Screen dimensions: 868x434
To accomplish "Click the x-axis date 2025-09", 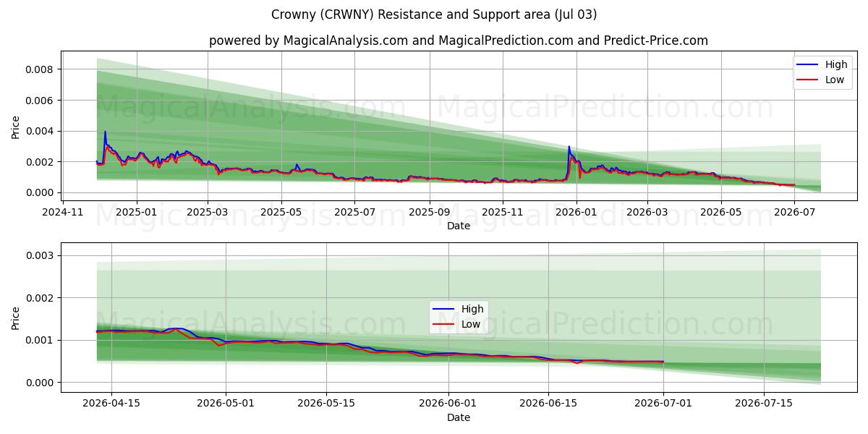I will click(x=429, y=212).
